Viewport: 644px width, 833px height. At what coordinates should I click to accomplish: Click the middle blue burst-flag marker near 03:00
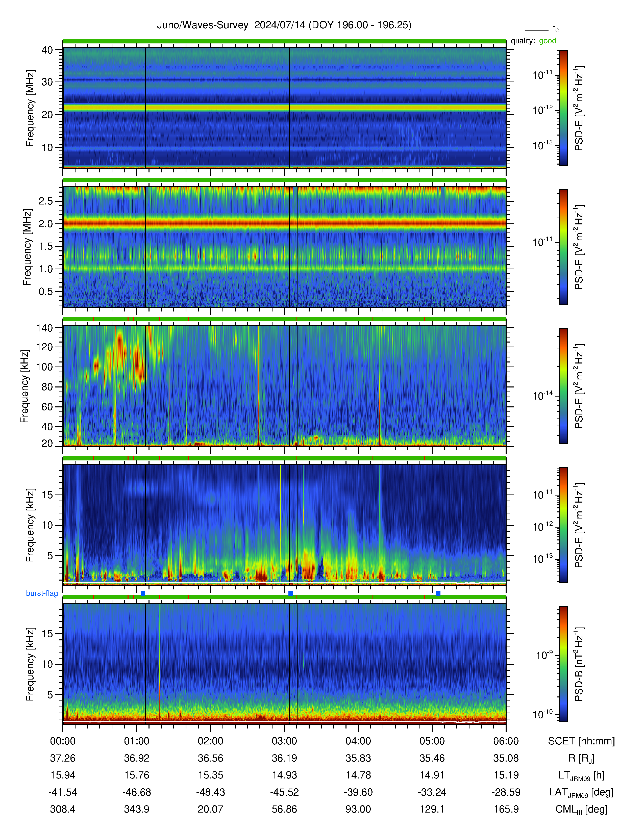290,593
